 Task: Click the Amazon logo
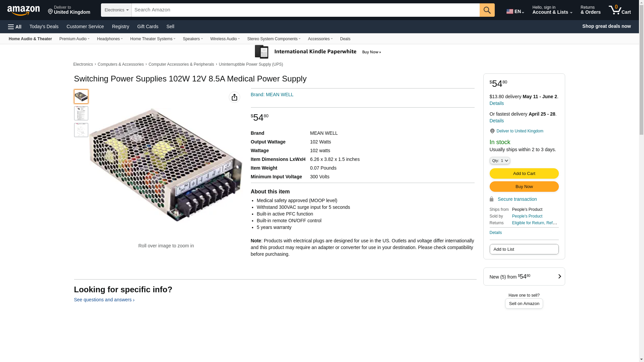(x=23, y=10)
